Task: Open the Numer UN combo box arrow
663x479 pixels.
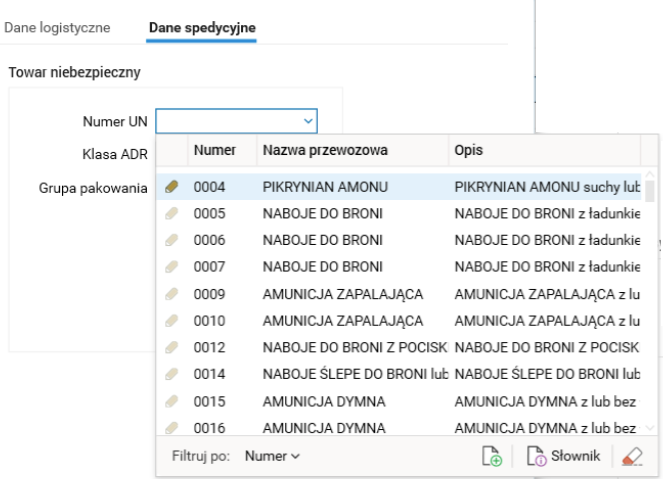Action: pyautogui.click(x=307, y=121)
